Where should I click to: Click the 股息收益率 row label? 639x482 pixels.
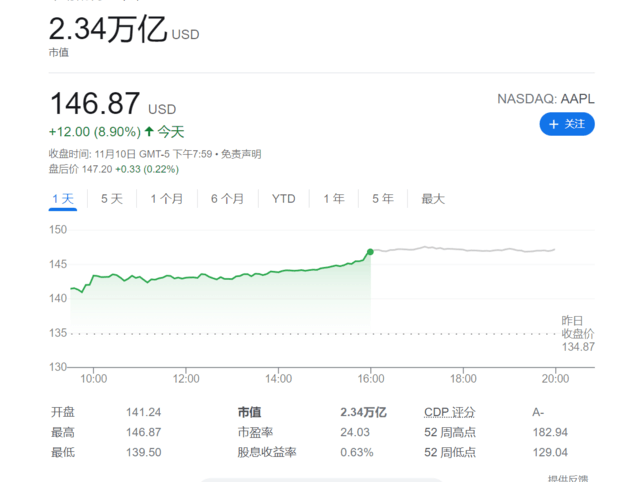[267, 452]
